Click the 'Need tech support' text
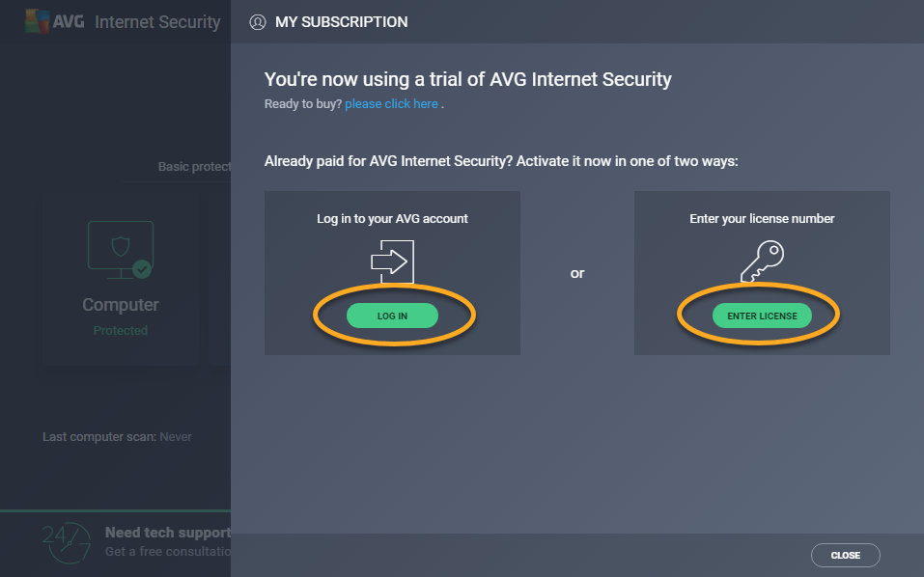The image size is (924, 577). click(168, 533)
